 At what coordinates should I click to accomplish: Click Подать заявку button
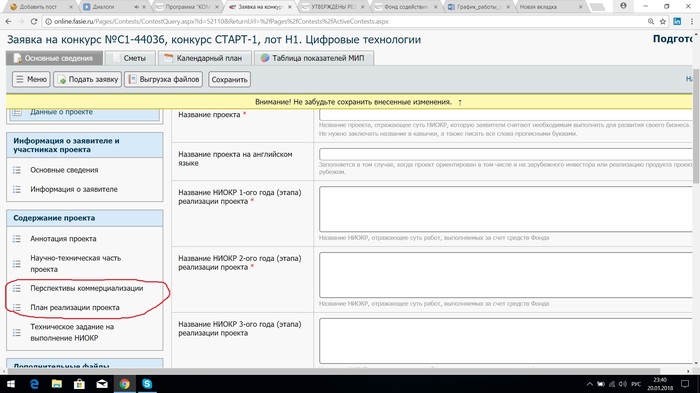point(88,79)
